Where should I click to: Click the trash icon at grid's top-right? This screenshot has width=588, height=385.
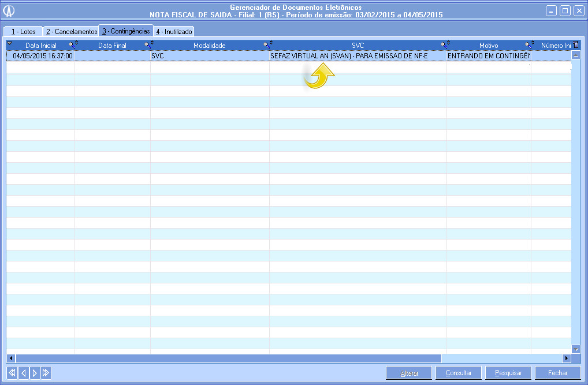click(575, 44)
